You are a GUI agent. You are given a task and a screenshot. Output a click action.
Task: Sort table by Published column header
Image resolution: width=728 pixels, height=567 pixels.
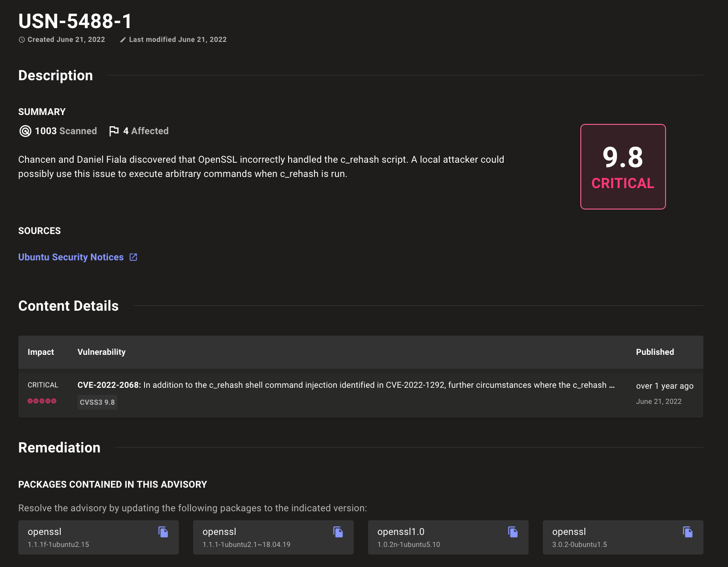[x=654, y=352]
